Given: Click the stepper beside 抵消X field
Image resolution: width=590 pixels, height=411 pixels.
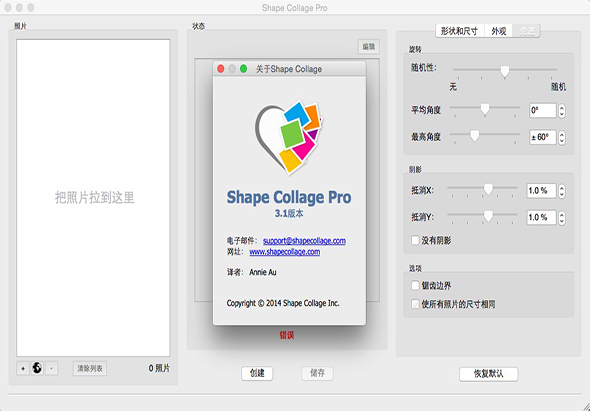Looking at the screenshot, I should pos(562,191).
